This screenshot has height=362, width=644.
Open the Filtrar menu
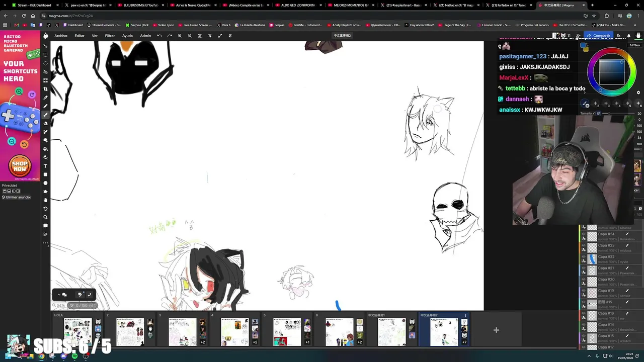(x=110, y=36)
